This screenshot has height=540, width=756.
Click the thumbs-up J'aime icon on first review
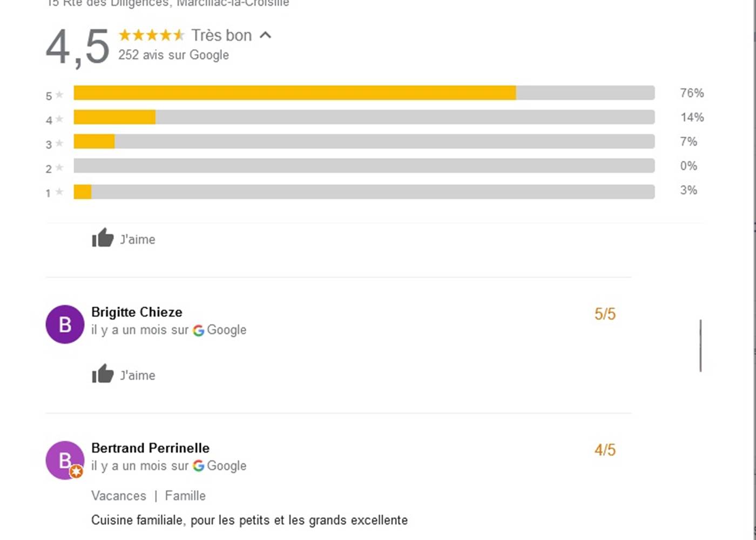point(102,239)
